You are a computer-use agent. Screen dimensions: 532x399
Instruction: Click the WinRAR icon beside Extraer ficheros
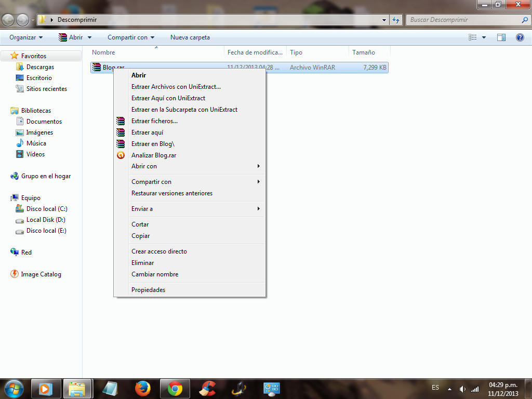121,121
